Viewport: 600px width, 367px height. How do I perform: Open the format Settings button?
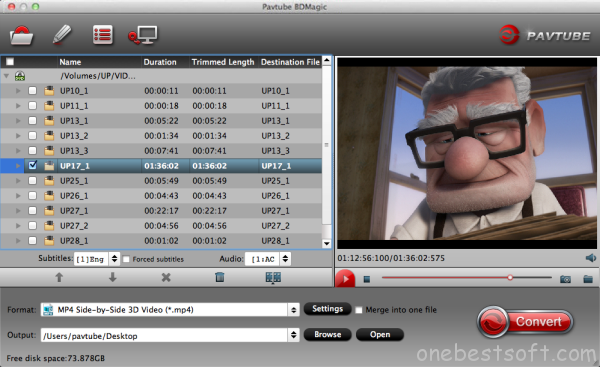pos(327,309)
